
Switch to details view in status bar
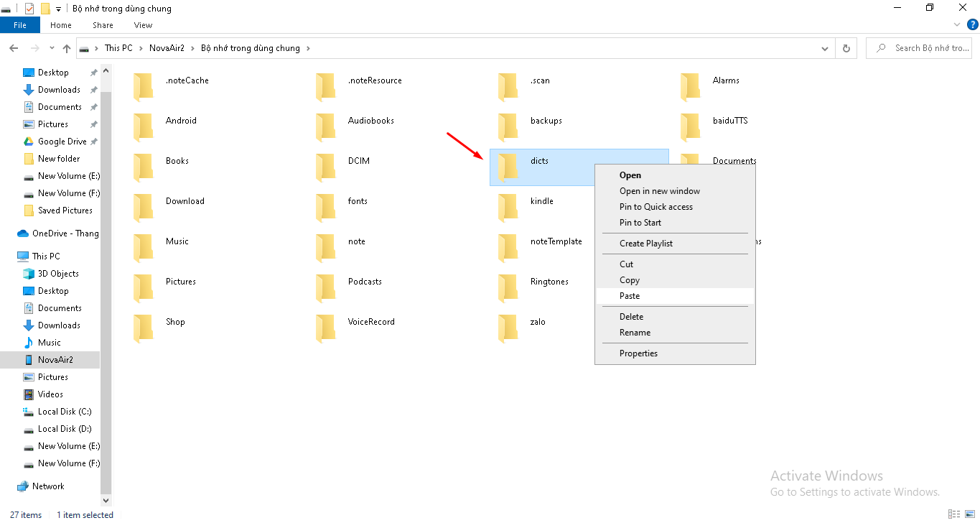[954, 514]
